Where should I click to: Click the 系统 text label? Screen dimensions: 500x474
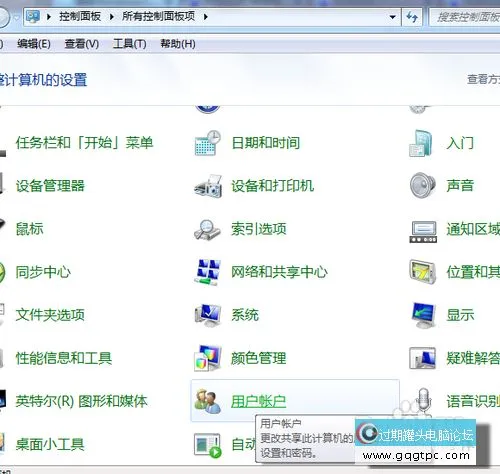(x=245, y=315)
